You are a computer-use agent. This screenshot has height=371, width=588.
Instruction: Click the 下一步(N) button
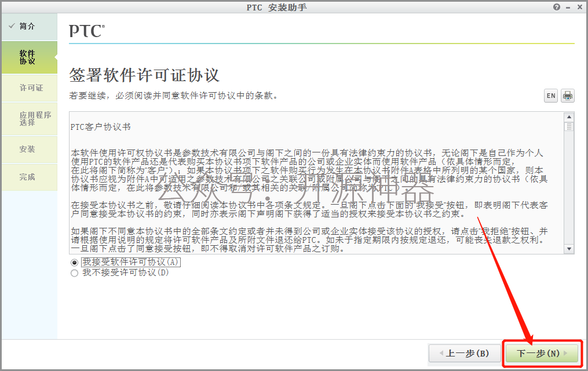[x=542, y=354]
